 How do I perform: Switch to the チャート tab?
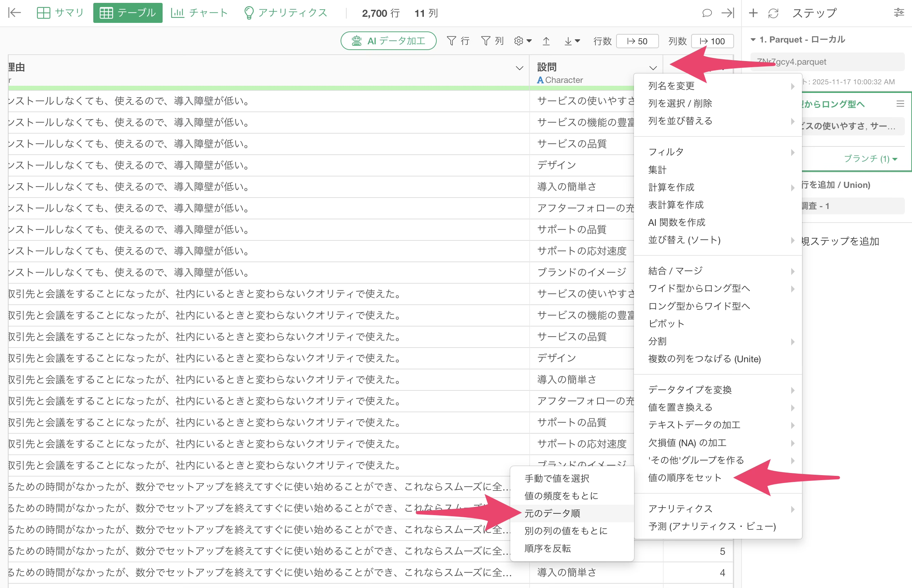pos(199,13)
